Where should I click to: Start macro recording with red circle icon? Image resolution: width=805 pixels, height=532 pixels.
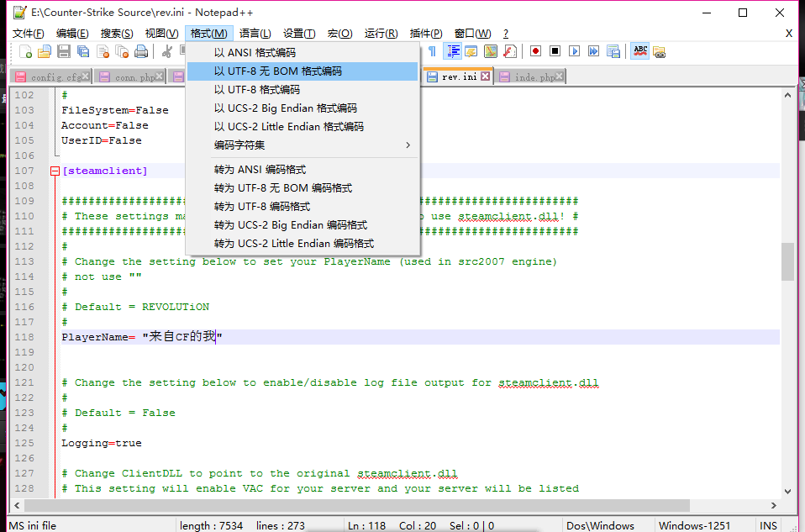coord(535,51)
